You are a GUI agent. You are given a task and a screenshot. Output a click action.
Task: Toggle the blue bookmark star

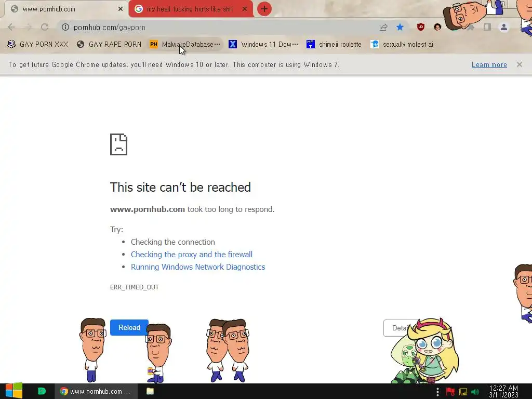[x=400, y=27]
